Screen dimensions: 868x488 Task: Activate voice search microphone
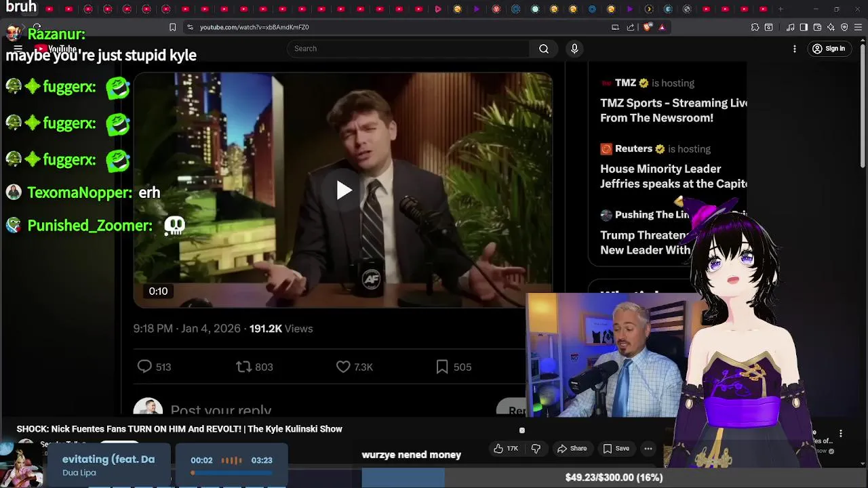click(x=574, y=49)
